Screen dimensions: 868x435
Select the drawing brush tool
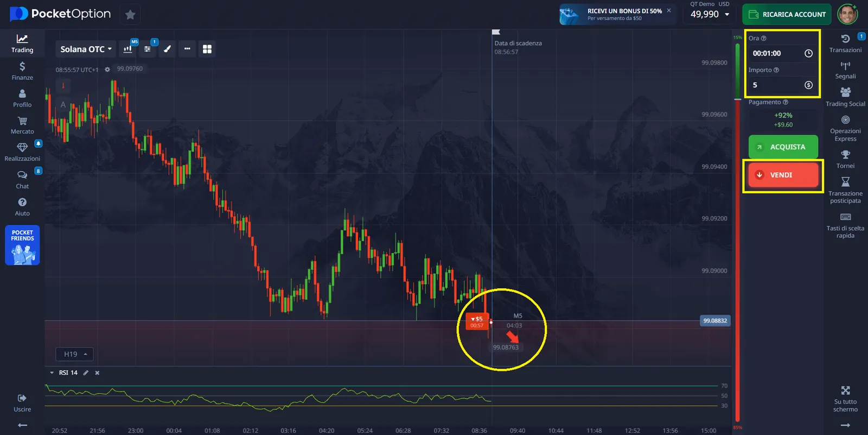click(x=167, y=49)
